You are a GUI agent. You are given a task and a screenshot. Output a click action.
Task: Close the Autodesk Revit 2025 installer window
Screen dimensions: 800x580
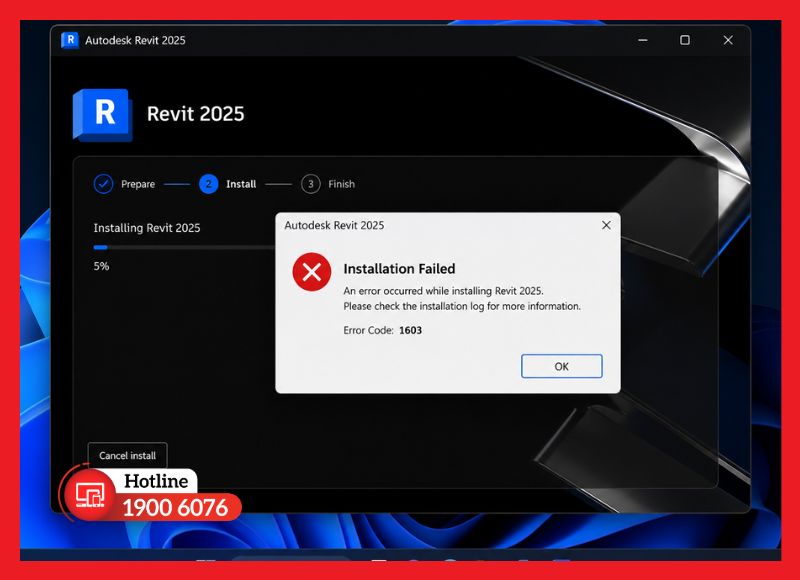pyautogui.click(x=728, y=40)
